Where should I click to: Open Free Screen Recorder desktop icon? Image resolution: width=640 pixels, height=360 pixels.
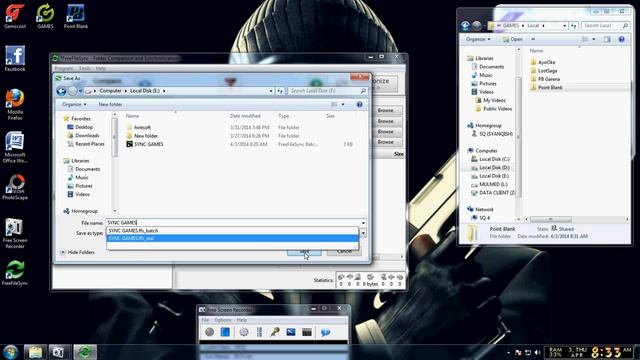point(15,233)
